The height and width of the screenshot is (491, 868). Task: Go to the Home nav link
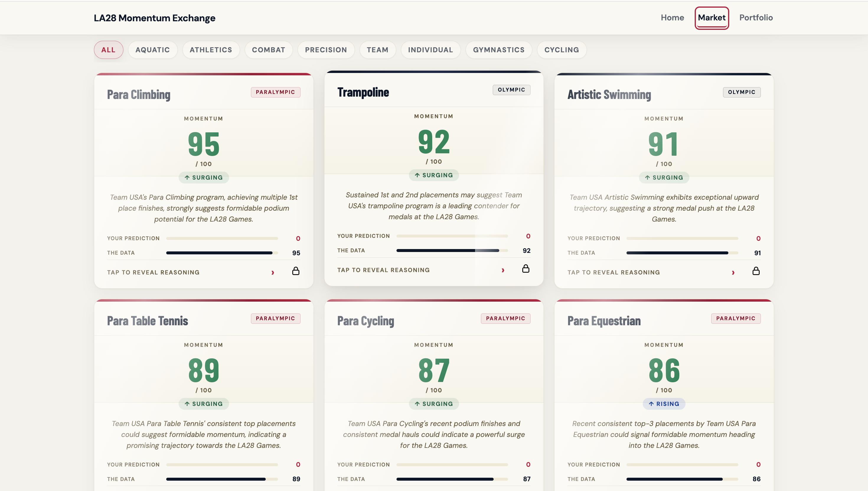(x=672, y=17)
